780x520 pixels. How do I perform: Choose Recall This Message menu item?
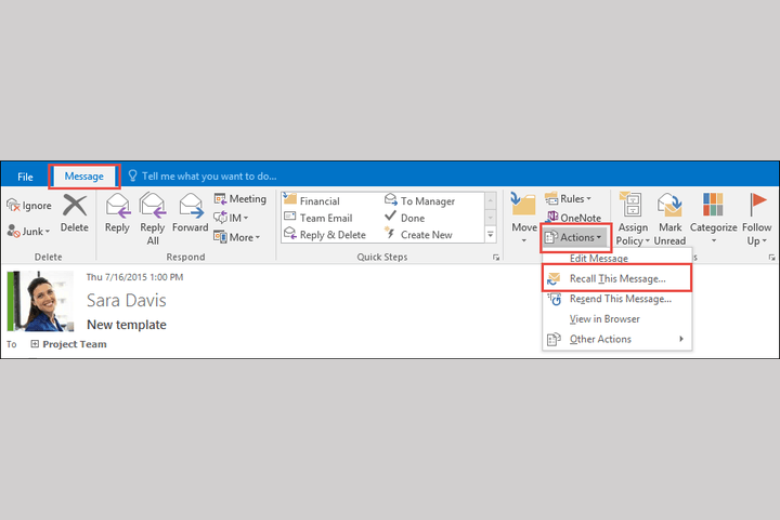[617, 278]
